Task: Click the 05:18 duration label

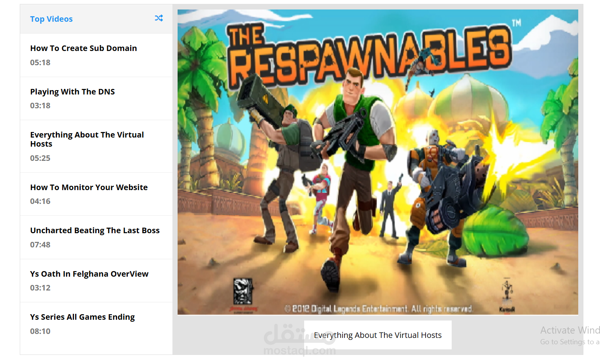Action: (x=40, y=62)
